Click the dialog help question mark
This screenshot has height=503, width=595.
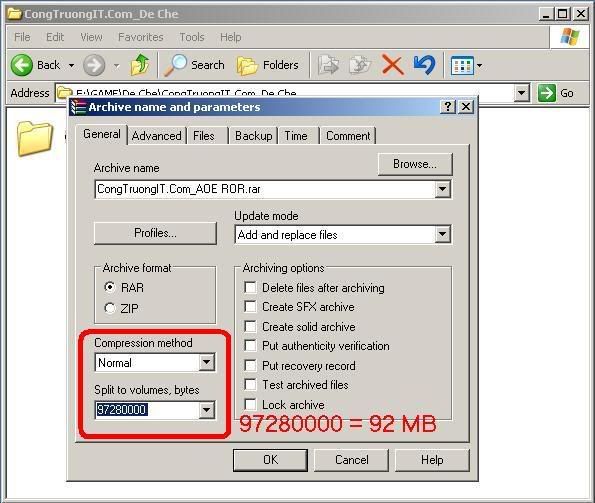[448, 107]
